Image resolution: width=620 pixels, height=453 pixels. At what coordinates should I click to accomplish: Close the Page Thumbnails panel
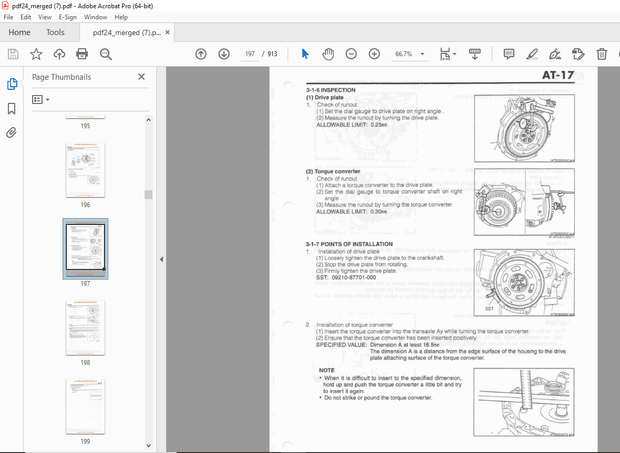tap(141, 76)
